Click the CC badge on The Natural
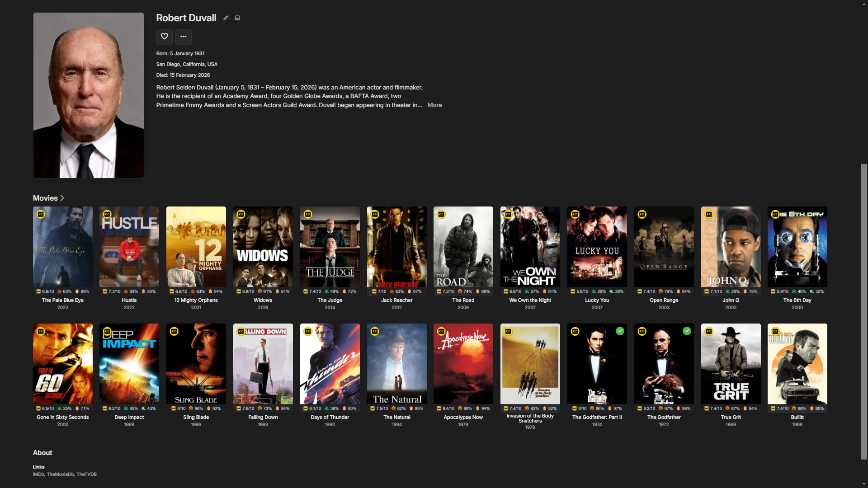This screenshot has height=488, width=868. pos(375,332)
